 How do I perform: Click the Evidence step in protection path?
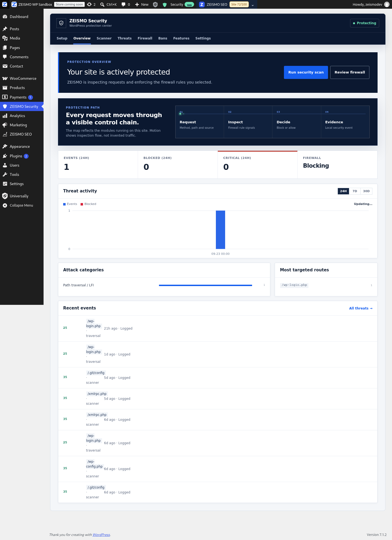[345, 122]
